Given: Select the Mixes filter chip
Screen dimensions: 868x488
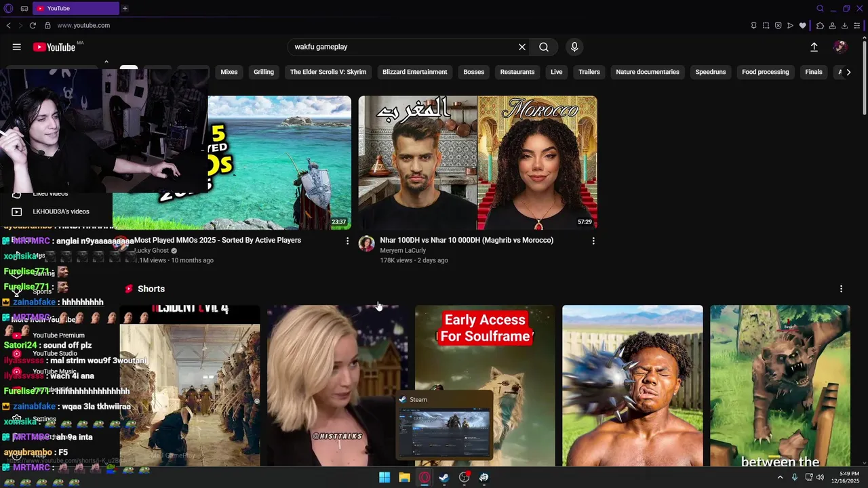Looking at the screenshot, I should click(x=229, y=72).
